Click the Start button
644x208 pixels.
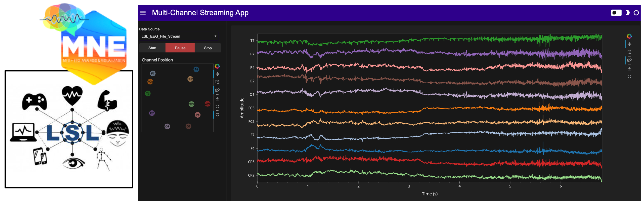(152, 48)
